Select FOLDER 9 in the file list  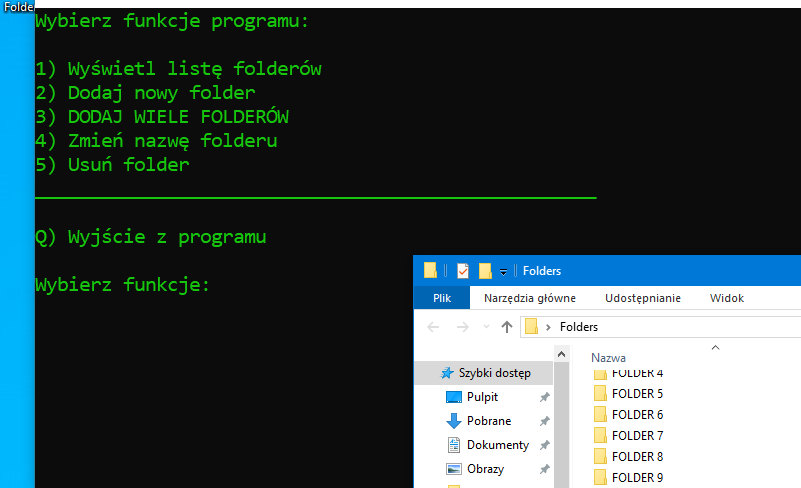click(637, 478)
